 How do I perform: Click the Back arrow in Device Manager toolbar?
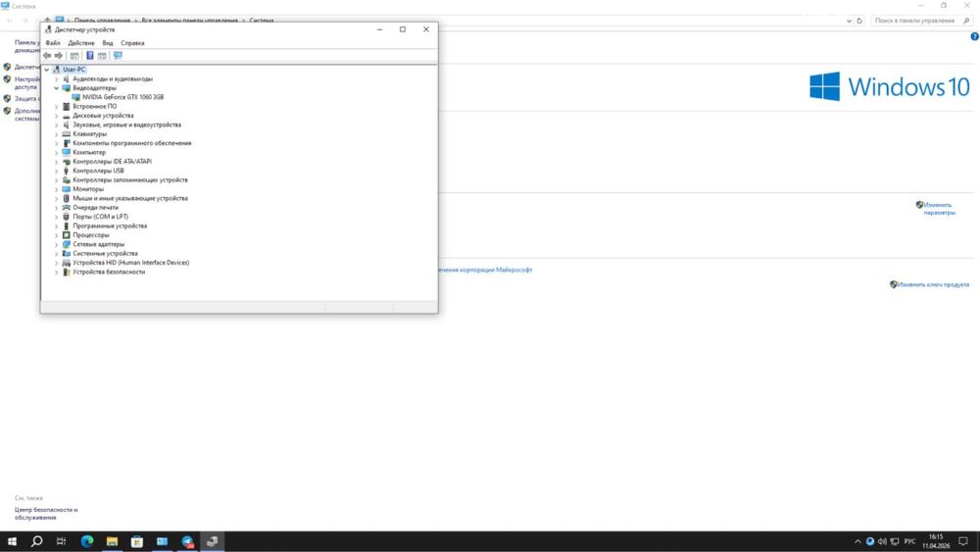47,56
